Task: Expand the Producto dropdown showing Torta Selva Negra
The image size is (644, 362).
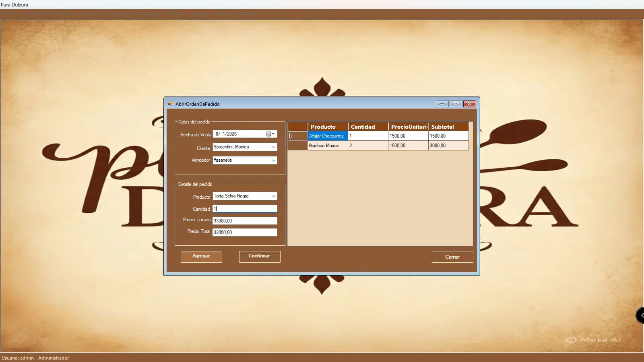Action: (274, 196)
